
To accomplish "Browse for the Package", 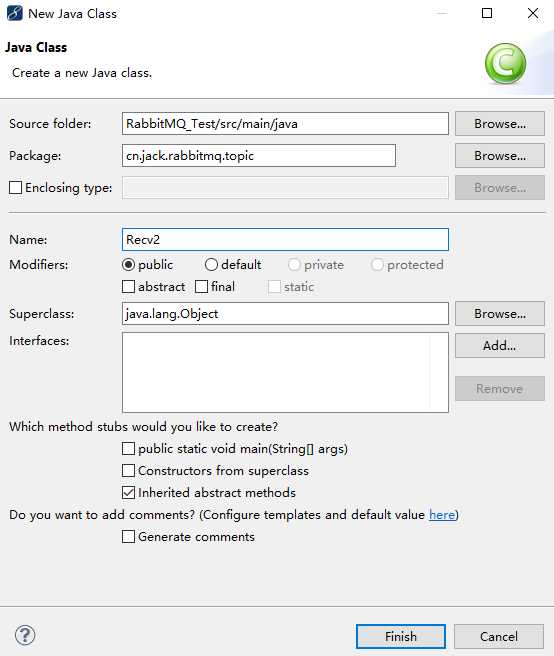I will click(x=500, y=156).
